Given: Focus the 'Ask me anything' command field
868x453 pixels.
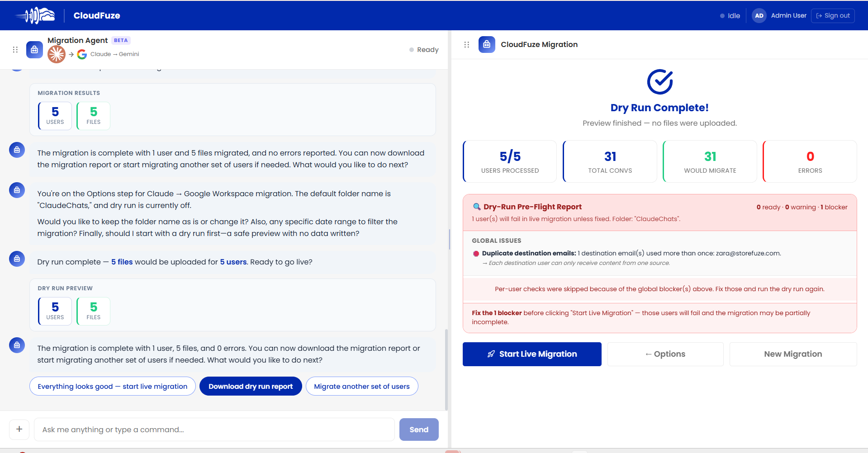Looking at the screenshot, I should pos(214,429).
